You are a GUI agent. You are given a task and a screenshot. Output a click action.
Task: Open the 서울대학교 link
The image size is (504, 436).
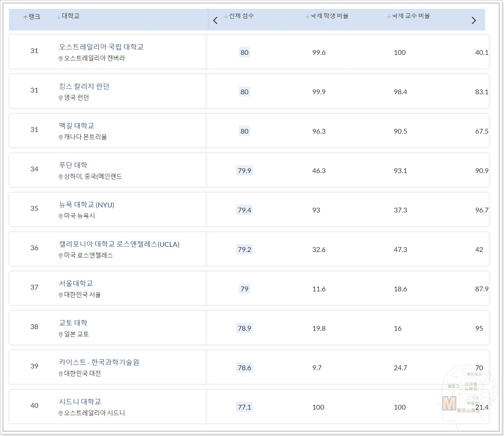pyautogui.click(x=76, y=283)
